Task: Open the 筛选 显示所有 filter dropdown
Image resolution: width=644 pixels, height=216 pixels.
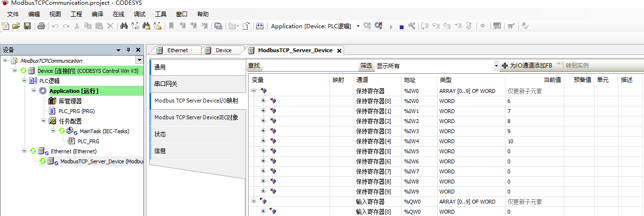Action: tap(496, 66)
